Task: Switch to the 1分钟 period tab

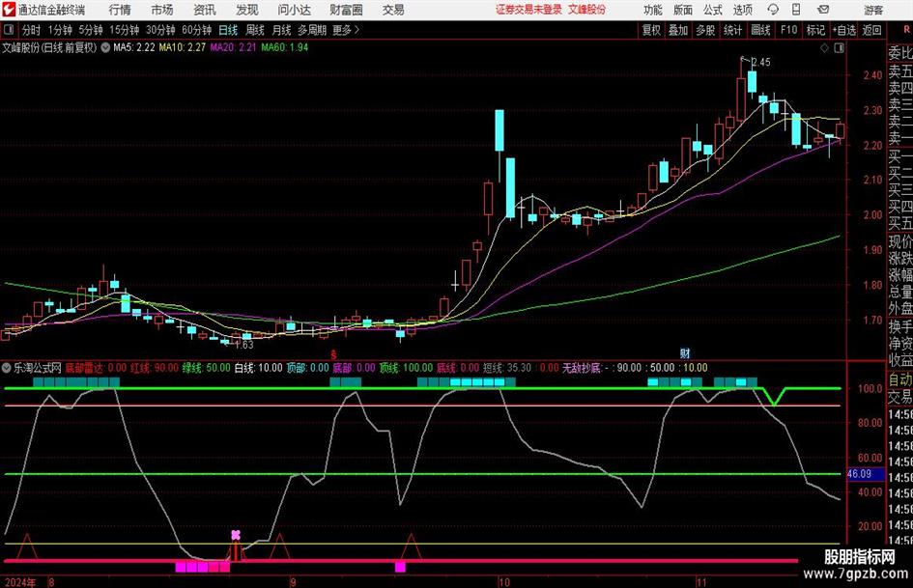Action: point(60,30)
